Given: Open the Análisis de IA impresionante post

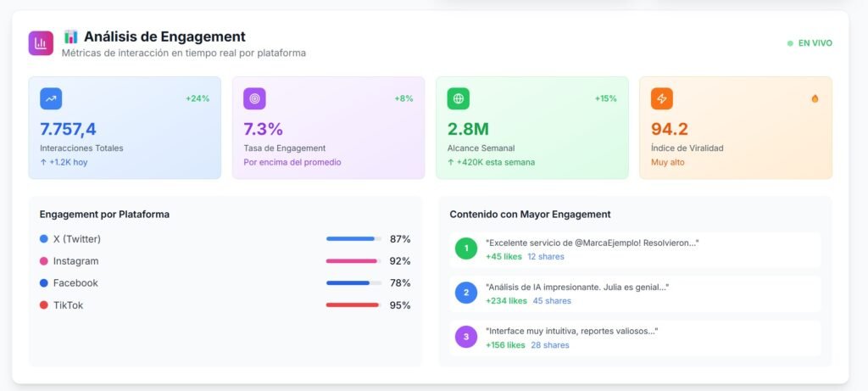Looking at the screenshot, I should [x=576, y=288].
